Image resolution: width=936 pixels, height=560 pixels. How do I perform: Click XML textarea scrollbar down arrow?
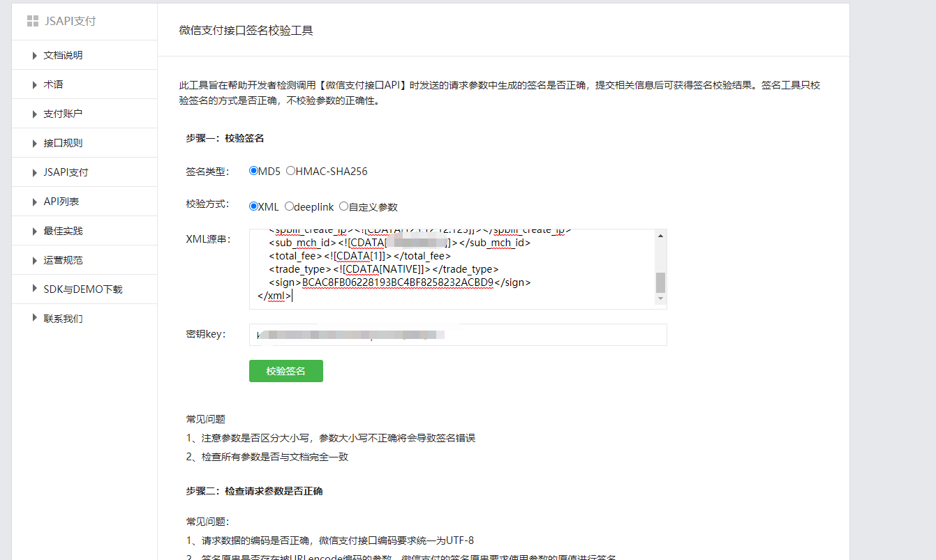click(660, 298)
